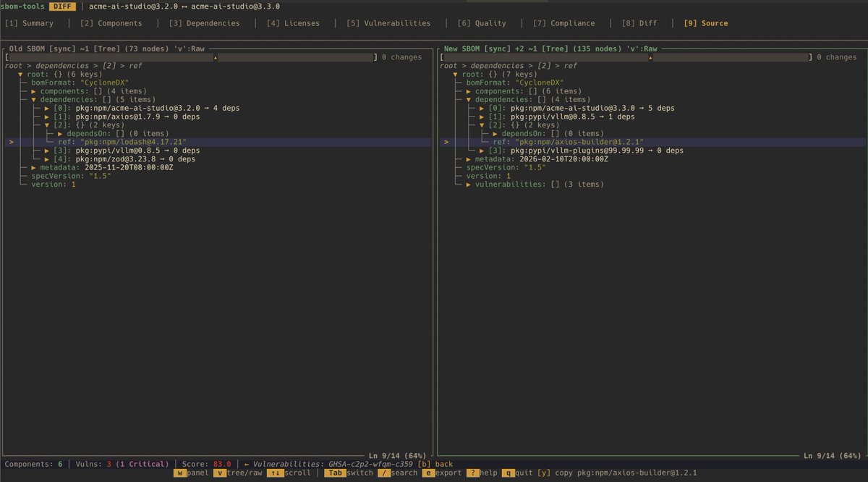Select ref pkg:npm/lodash@4.17.21 row

pyautogui.click(x=217, y=142)
